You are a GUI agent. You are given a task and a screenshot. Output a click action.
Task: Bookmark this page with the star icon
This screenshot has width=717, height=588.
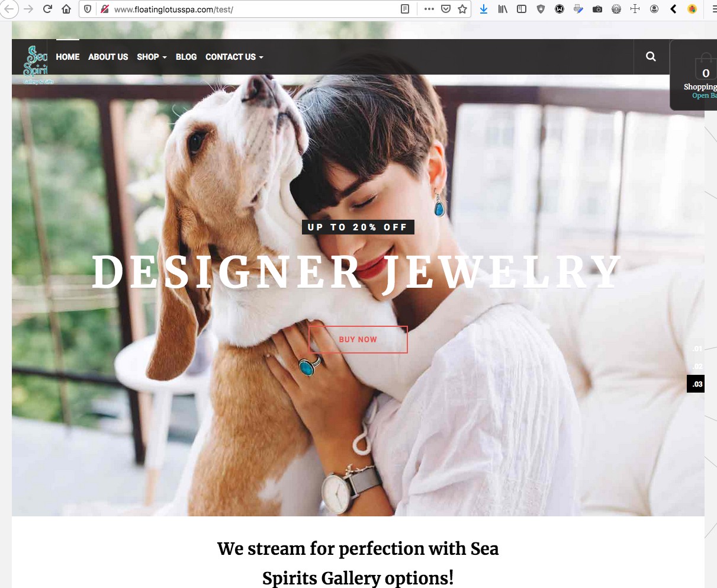462,9
